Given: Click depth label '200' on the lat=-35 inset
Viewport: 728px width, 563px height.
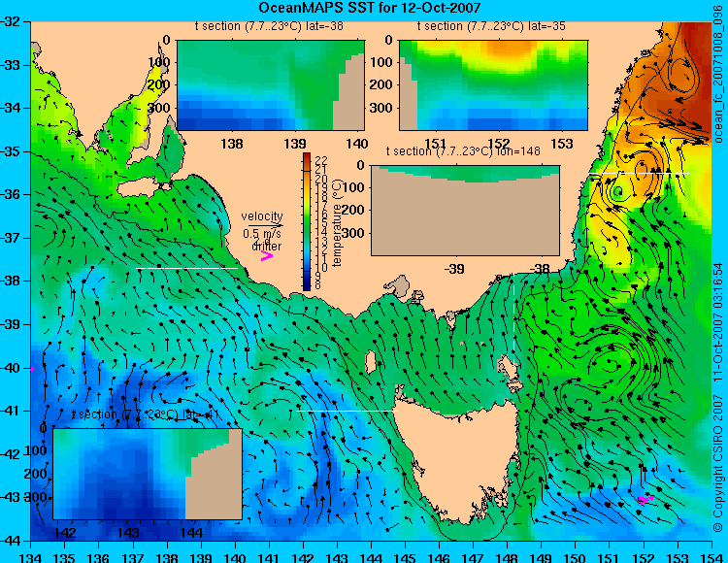Looking at the screenshot, I should [x=381, y=85].
